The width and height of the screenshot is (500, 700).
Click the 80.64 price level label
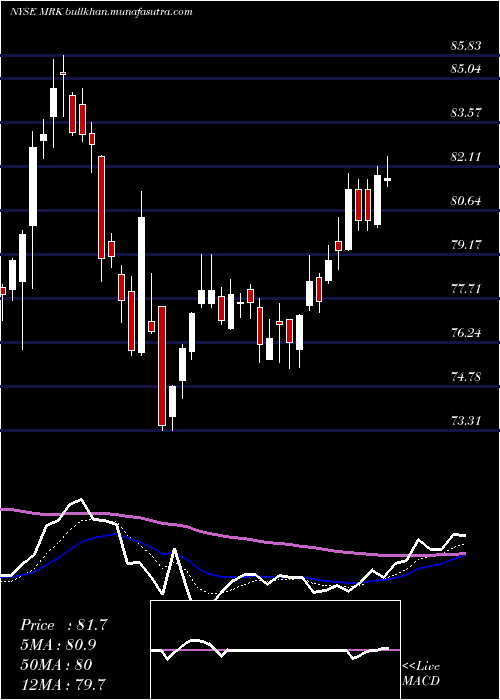(467, 201)
